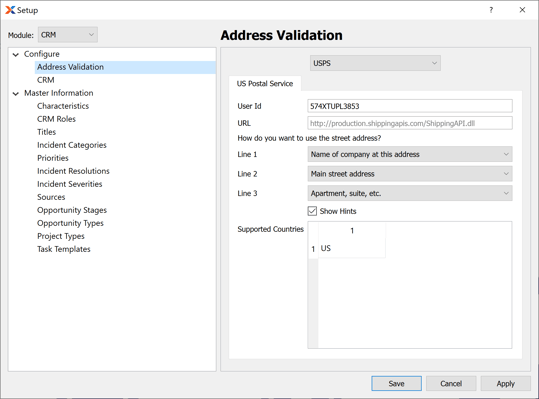Open the Line 2 Main street address dropdown
Screen dimensions: 539x399
click(410, 174)
